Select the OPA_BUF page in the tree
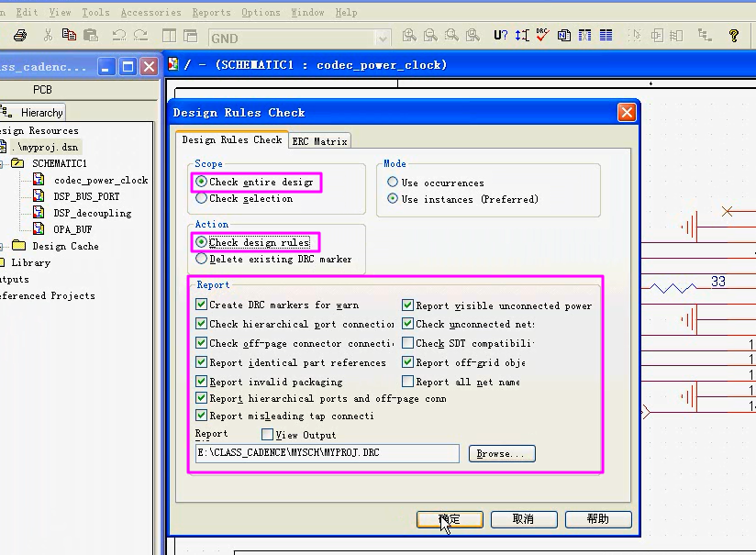Screen dimensions: 756x555 (73, 229)
